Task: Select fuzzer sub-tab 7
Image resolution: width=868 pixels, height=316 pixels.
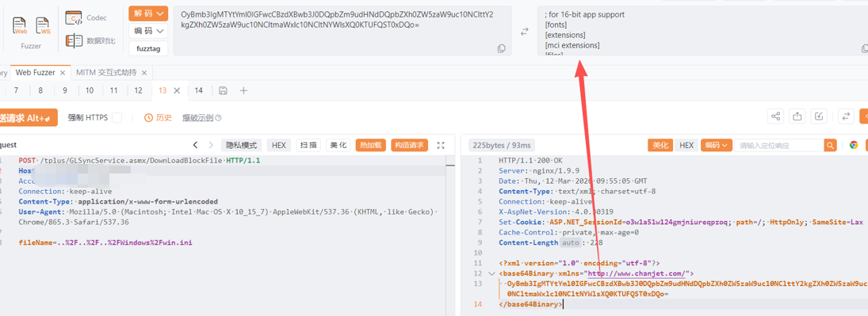Action: click(x=16, y=90)
